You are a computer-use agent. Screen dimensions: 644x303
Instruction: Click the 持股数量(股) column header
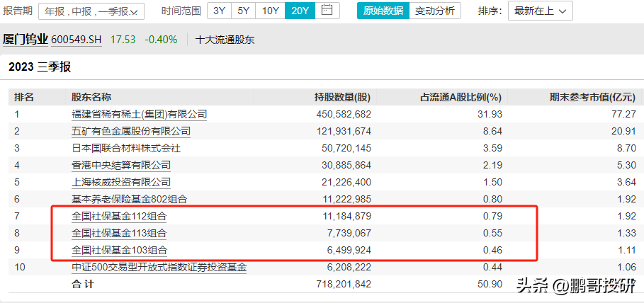[x=342, y=97]
